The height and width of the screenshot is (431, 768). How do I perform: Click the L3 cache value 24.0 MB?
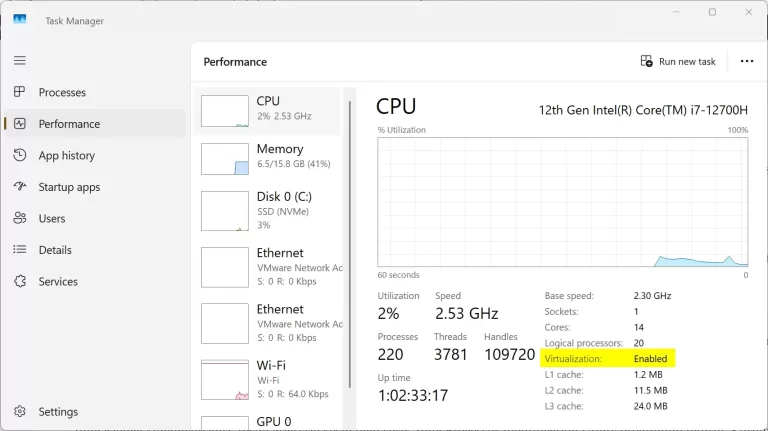650,406
